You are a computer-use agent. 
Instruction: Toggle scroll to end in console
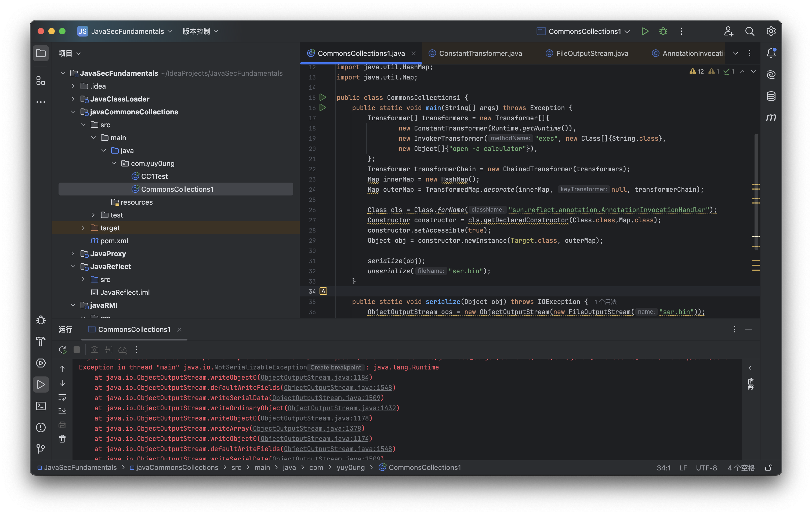tap(62, 411)
